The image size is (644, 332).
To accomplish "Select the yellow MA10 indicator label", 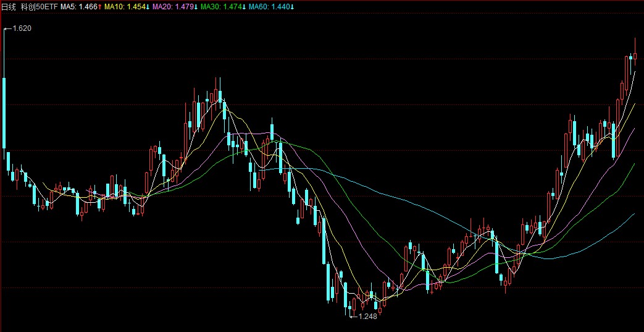I will coord(125,6).
